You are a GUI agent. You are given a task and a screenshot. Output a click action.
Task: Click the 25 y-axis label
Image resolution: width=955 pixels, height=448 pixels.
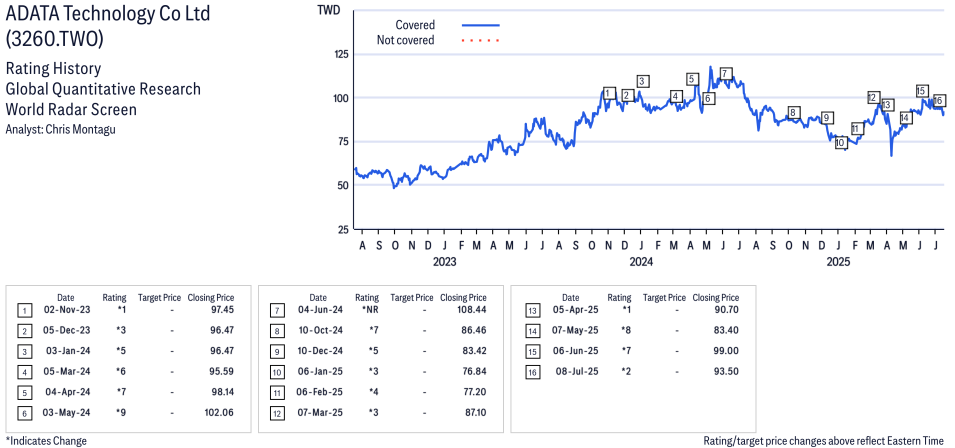point(342,229)
